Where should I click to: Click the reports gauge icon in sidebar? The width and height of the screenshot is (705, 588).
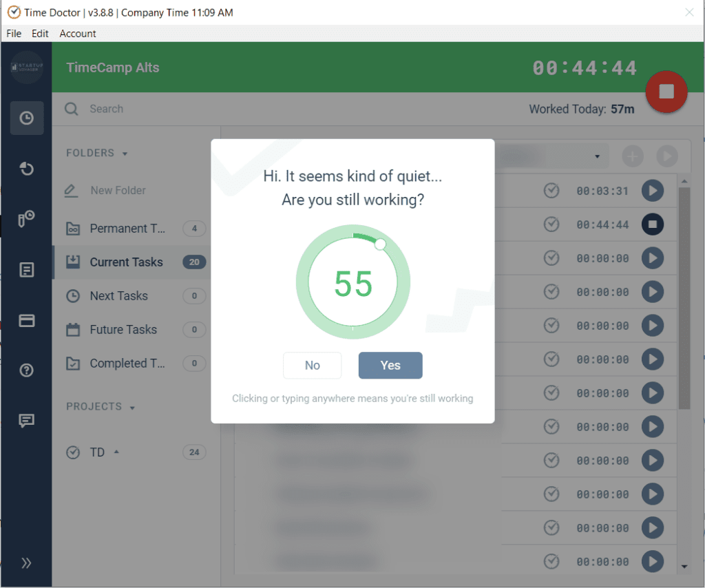26,218
